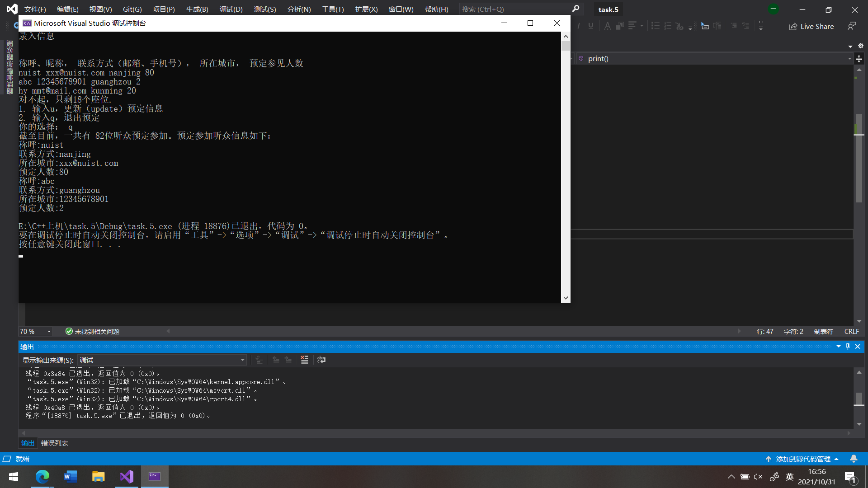This screenshot has width=868, height=488.
Task: Click 添加到源代码管理 in status bar
Action: point(802,459)
